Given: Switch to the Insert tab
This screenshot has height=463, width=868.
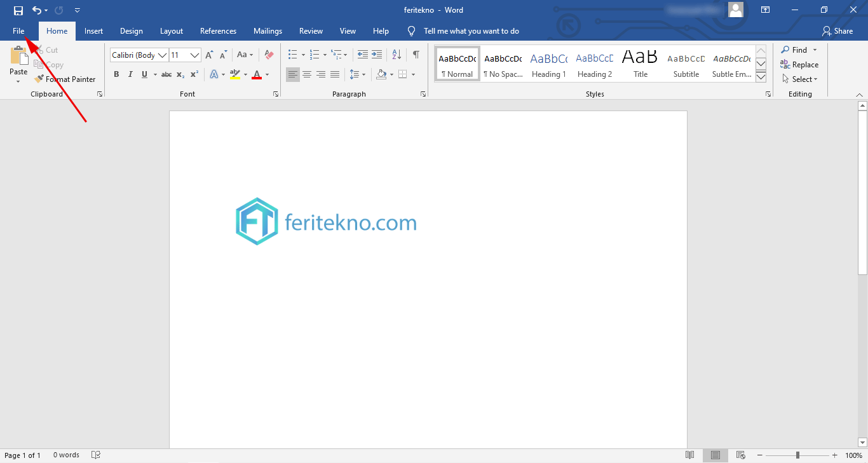Looking at the screenshot, I should (93, 31).
